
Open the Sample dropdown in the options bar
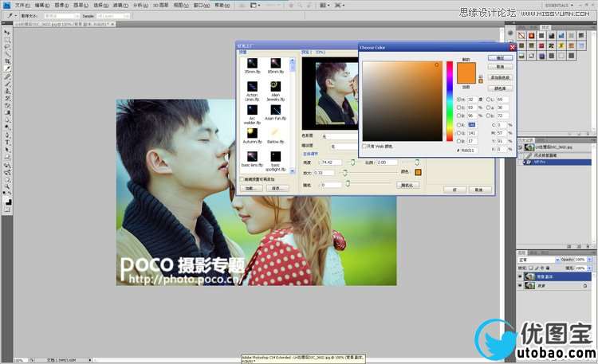(x=113, y=16)
